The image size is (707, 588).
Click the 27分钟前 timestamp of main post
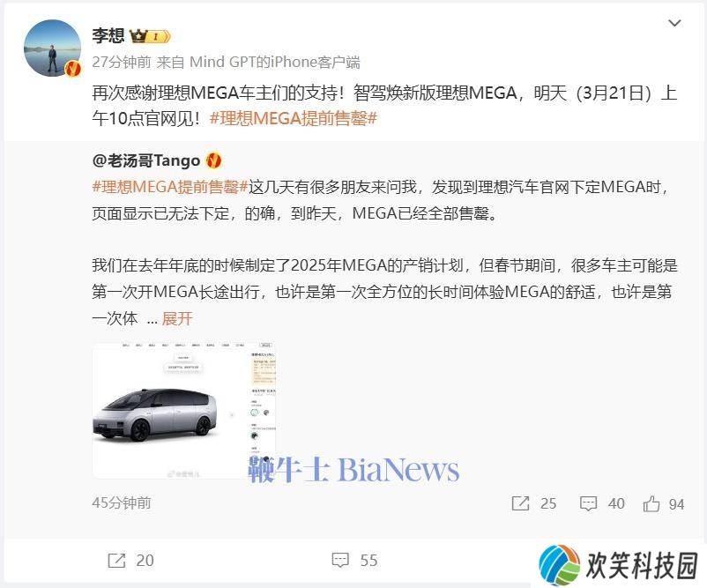(x=122, y=62)
